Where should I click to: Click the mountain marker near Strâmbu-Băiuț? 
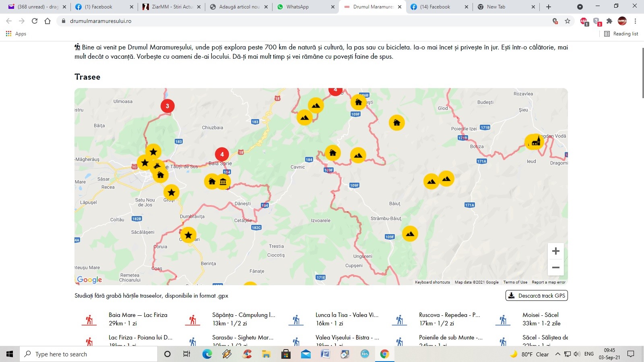410,234
